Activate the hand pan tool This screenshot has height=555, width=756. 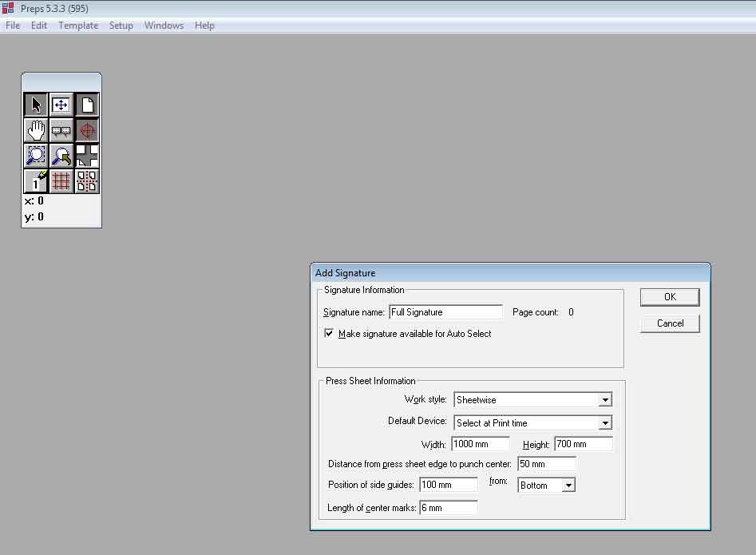[36, 130]
